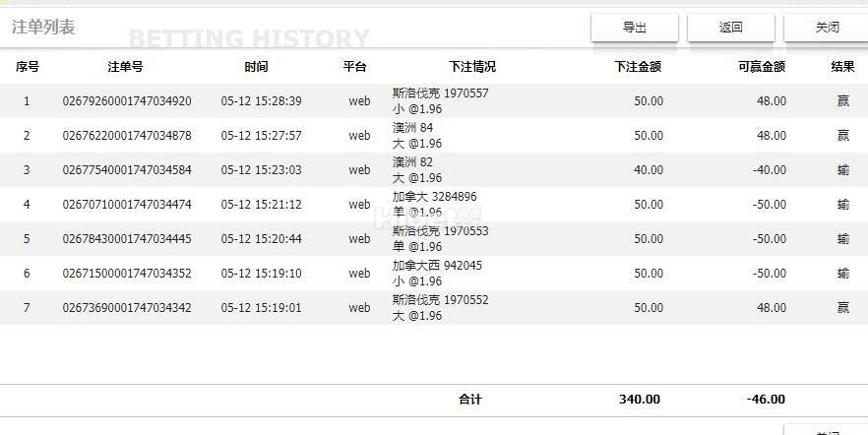
Task: Click the 注单号 column header
Action: pyautogui.click(x=125, y=67)
